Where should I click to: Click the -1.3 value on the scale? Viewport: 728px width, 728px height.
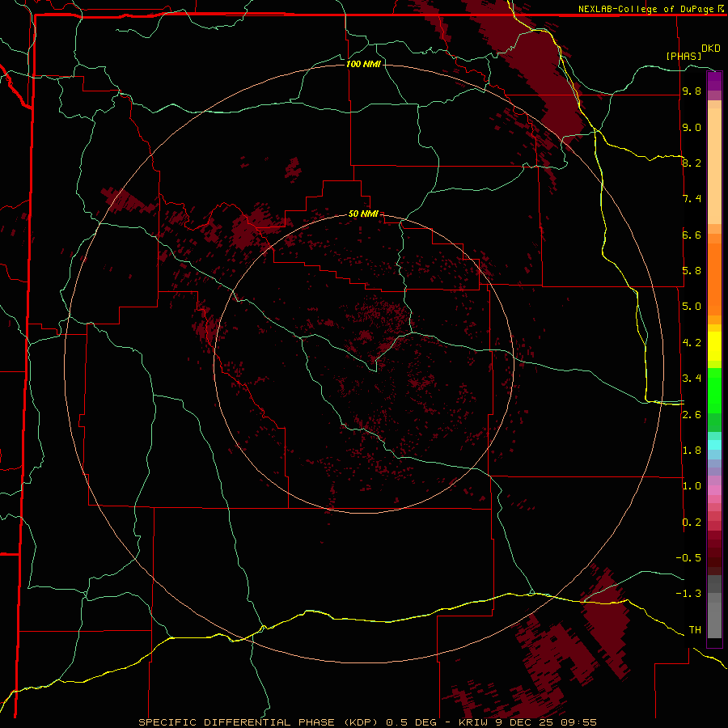click(x=688, y=594)
